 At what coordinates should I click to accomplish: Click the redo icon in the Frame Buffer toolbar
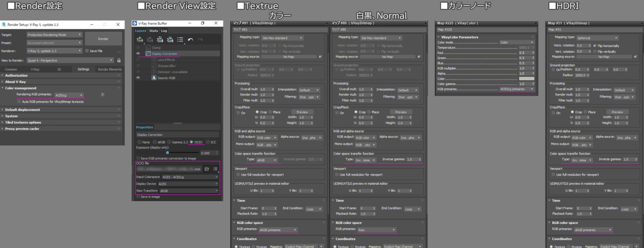click(x=200, y=40)
